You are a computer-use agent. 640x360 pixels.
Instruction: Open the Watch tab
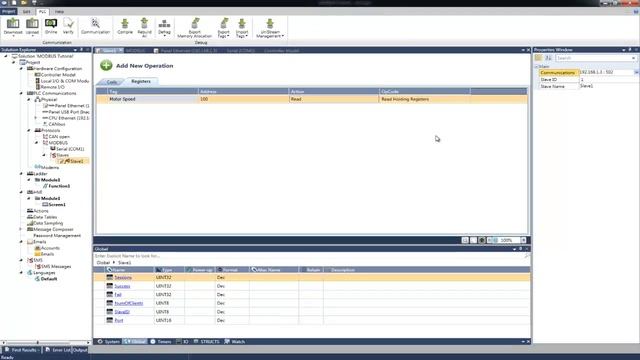pyautogui.click(x=235, y=342)
